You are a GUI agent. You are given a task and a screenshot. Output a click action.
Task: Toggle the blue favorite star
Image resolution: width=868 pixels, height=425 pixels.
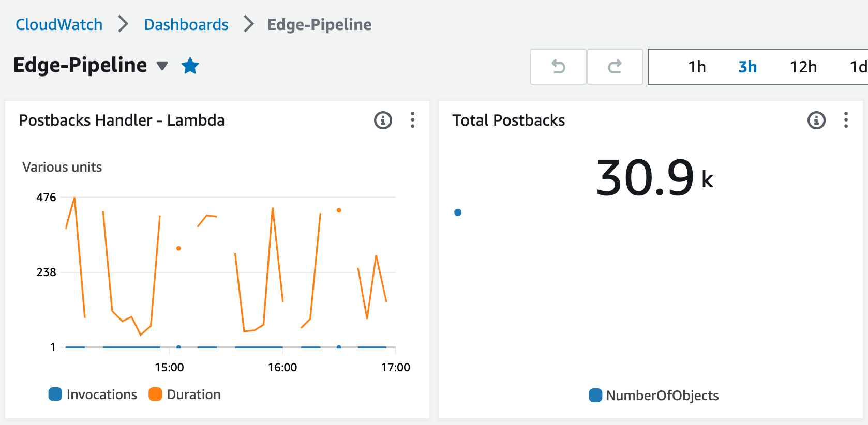coord(190,66)
